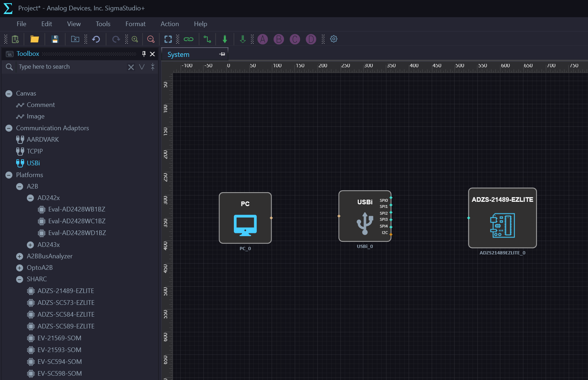588x380 pixels.
Task: Expand all toolbox nodes with the chevron icon
Action: tap(142, 67)
